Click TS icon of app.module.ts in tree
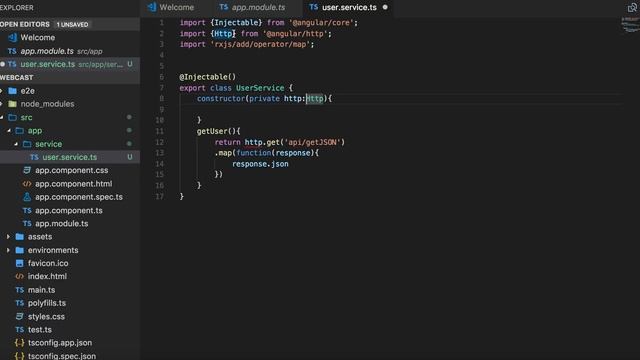 (27, 224)
